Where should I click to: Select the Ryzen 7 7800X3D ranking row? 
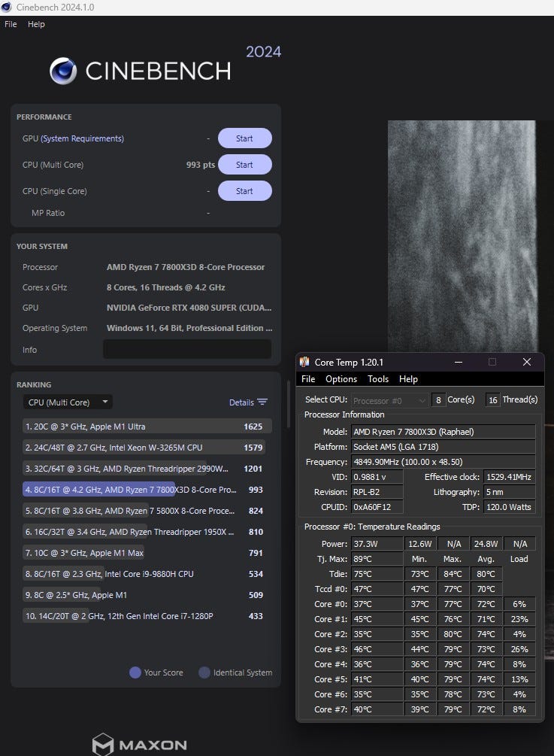[x=147, y=490]
